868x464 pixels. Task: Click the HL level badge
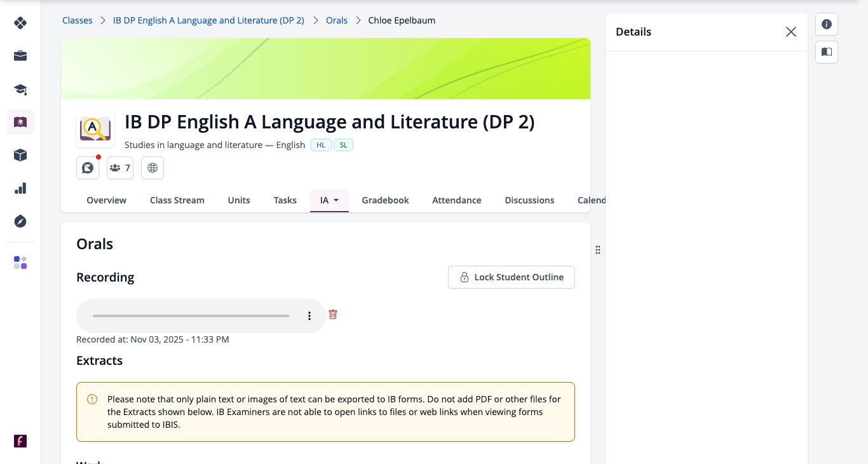click(321, 145)
